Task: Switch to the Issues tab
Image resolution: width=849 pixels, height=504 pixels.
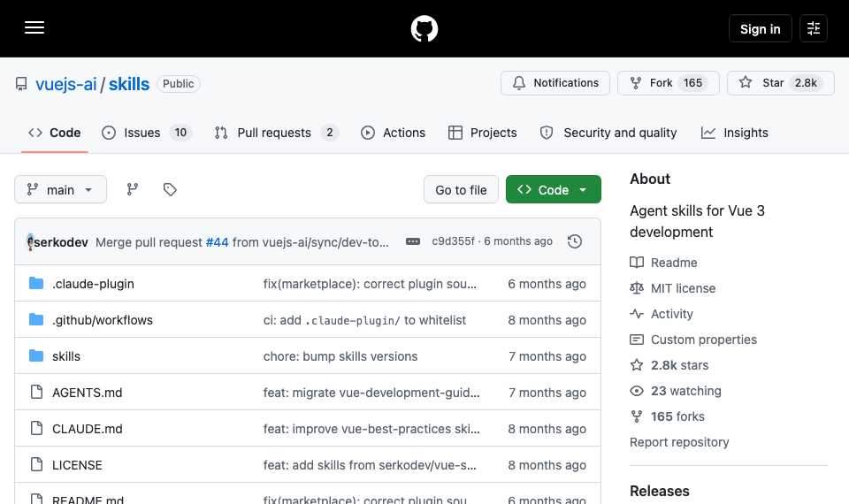Action: click(147, 133)
